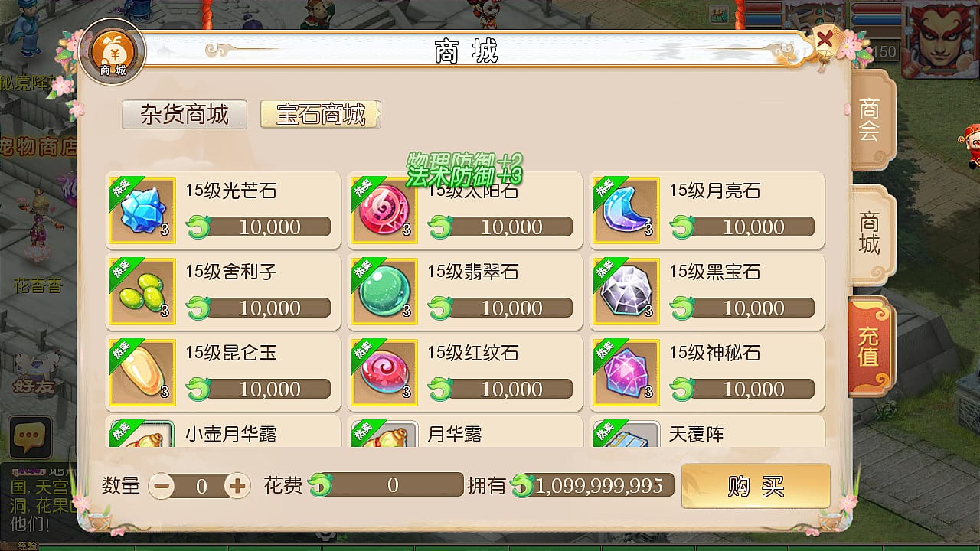Switch to the 宝石商城 tab
980x551 pixels.
pyautogui.click(x=321, y=115)
